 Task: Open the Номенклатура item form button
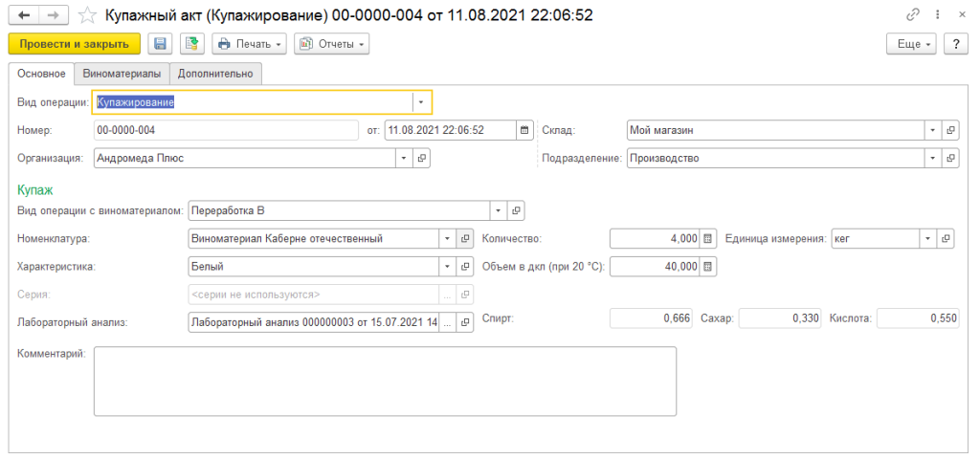tap(465, 238)
